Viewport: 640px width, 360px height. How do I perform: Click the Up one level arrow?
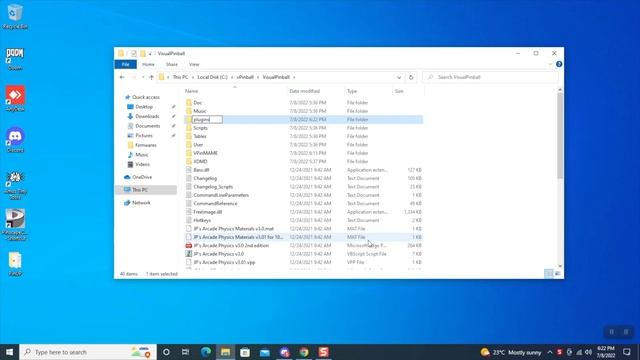pyautogui.click(x=151, y=77)
